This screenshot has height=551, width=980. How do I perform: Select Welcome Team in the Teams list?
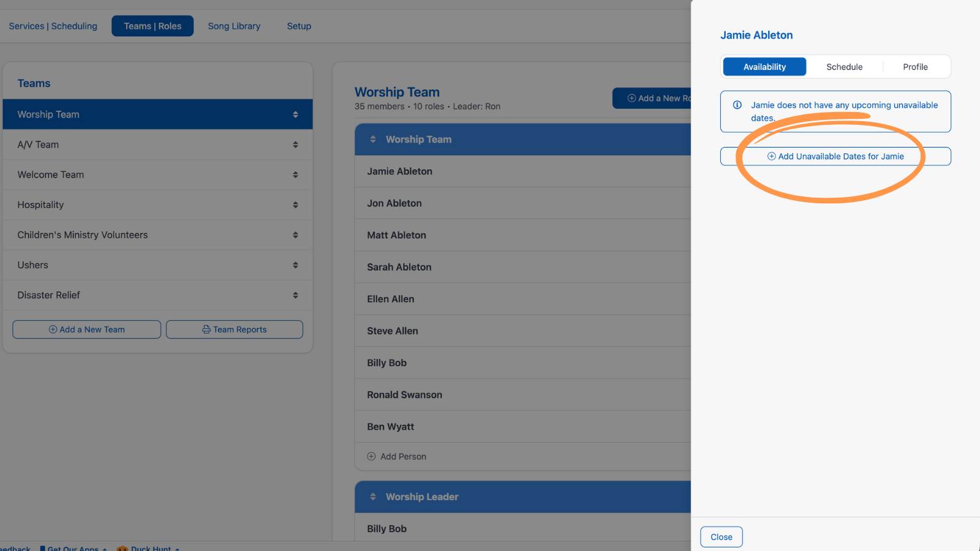point(157,174)
